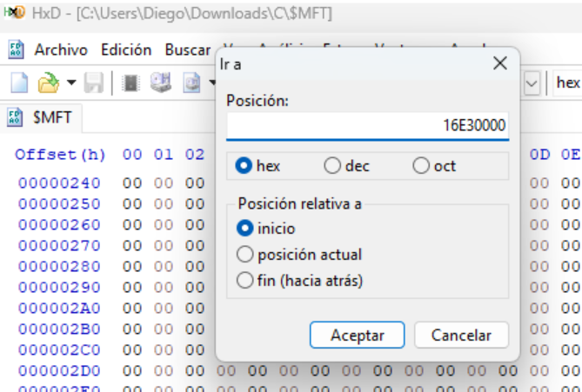Select the hex radio button
This screenshot has width=582, height=392.
[244, 165]
